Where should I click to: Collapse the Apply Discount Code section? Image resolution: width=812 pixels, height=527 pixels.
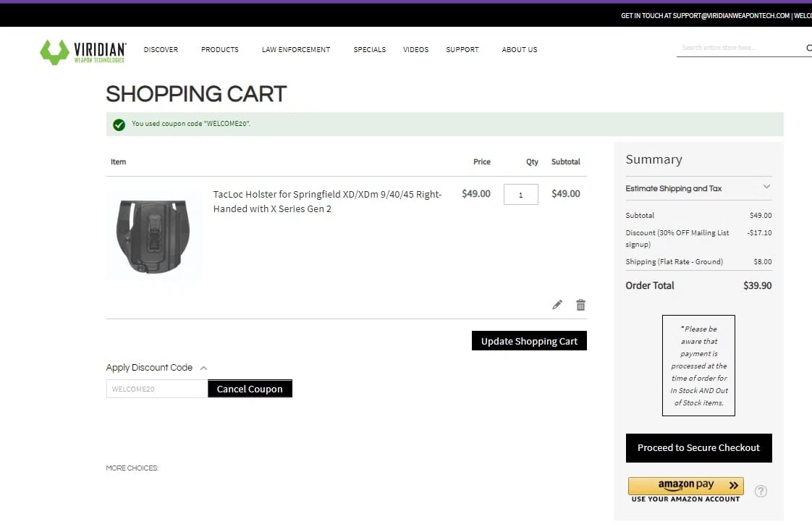coord(203,368)
